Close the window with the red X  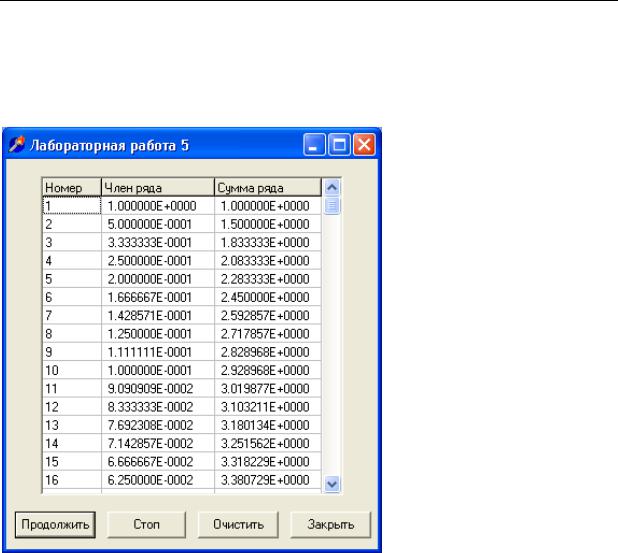point(364,144)
